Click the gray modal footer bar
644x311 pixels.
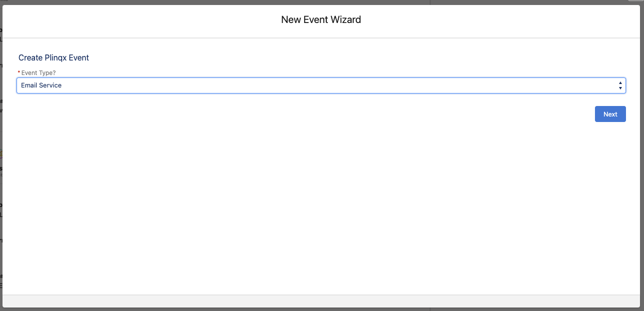[322, 301]
